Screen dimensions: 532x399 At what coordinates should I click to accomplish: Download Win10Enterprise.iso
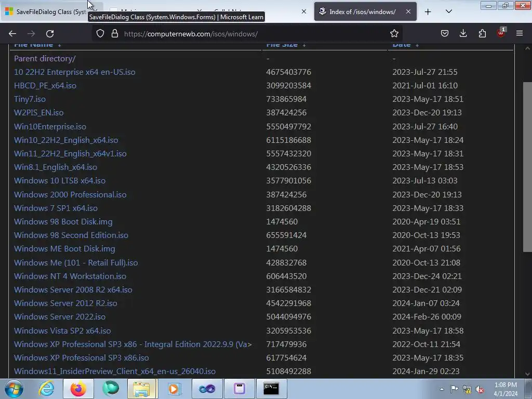tap(50, 127)
